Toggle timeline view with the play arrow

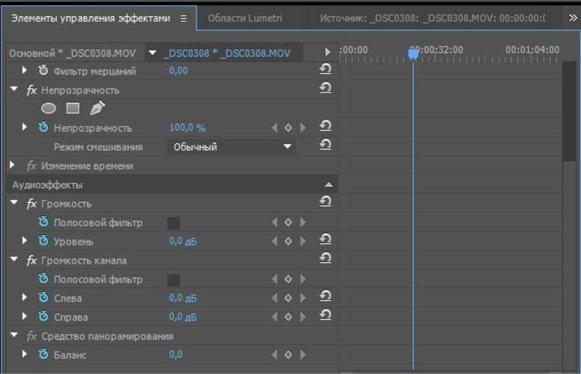click(x=327, y=52)
